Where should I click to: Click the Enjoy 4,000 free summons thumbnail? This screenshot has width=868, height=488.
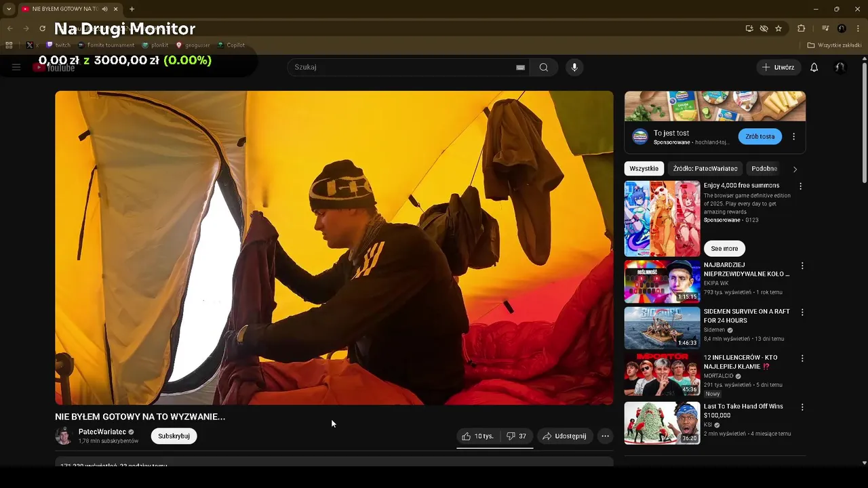coord(662,218)
